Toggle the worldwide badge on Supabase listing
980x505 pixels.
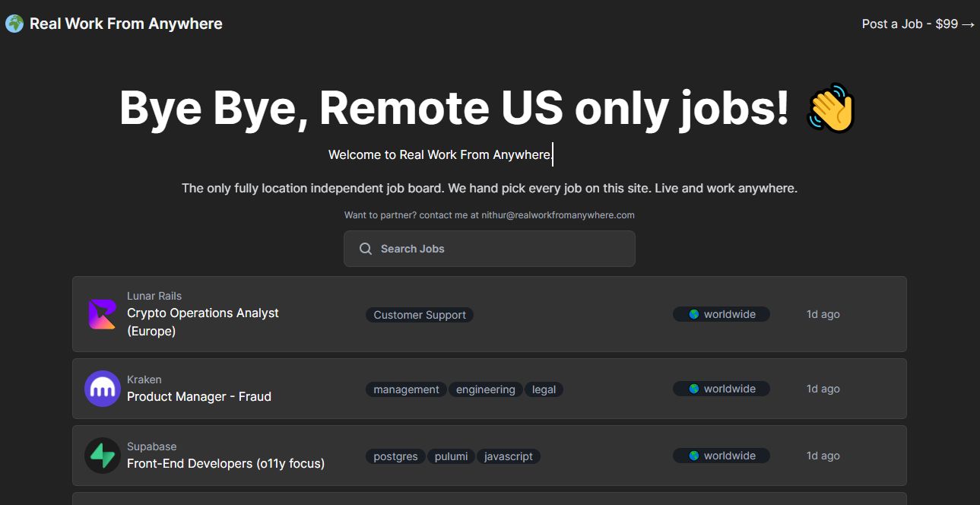tap(721, 455)
